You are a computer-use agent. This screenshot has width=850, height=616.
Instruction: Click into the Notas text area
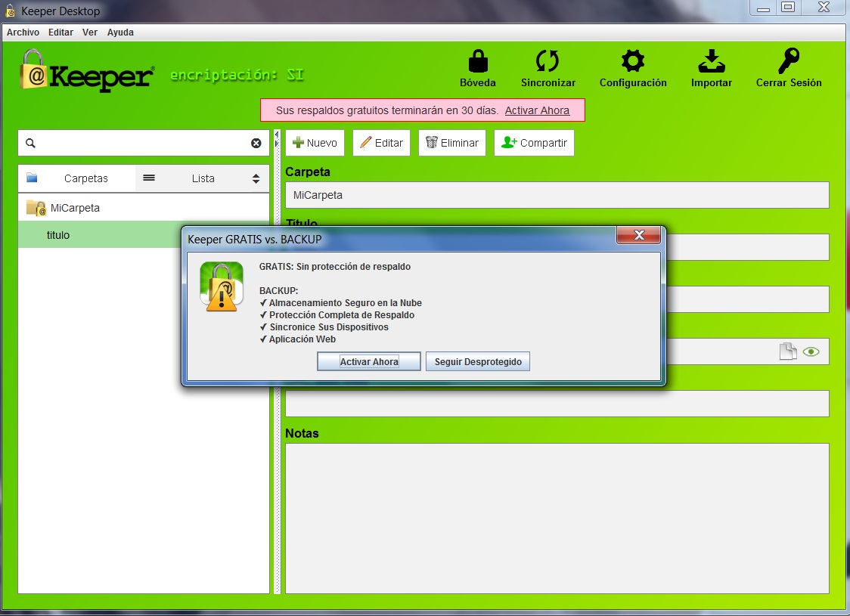coord(557,518)
